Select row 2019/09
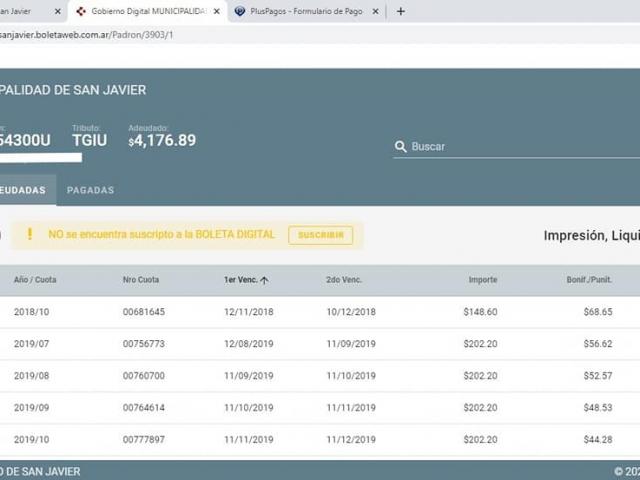The height and width of the screenshot is (480, 640). [x=320, y=407]
